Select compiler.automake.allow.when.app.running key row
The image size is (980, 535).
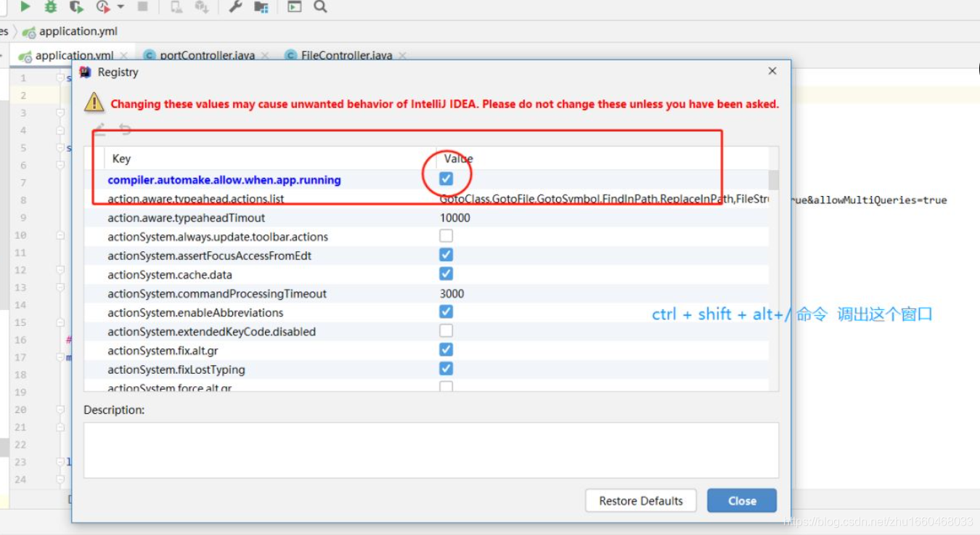click(x=224, y=180)
